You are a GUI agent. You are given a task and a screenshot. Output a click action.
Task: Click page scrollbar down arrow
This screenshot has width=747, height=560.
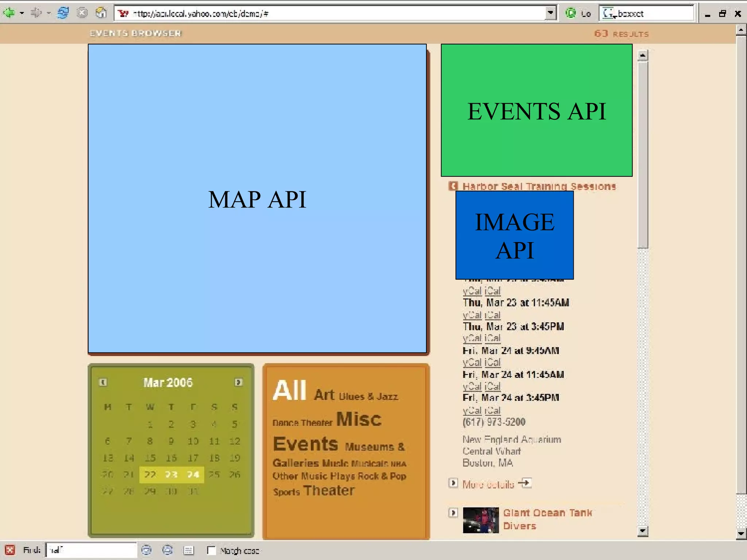741,534
